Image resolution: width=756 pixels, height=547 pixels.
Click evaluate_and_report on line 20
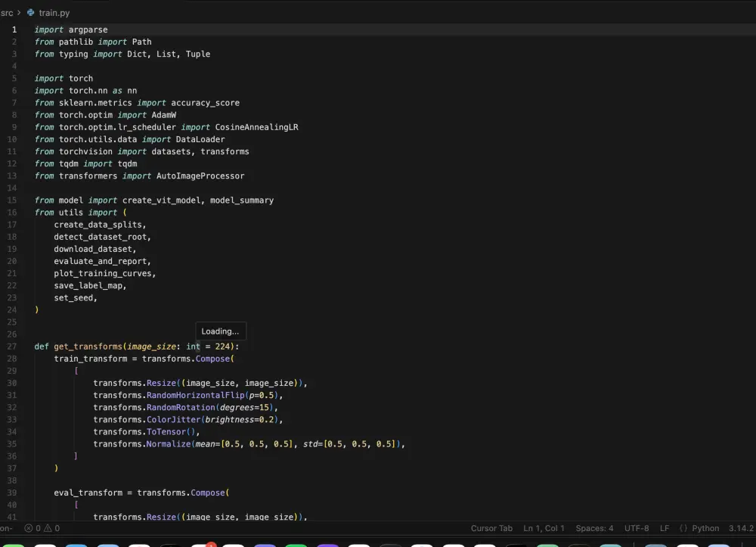pos(101,261)
